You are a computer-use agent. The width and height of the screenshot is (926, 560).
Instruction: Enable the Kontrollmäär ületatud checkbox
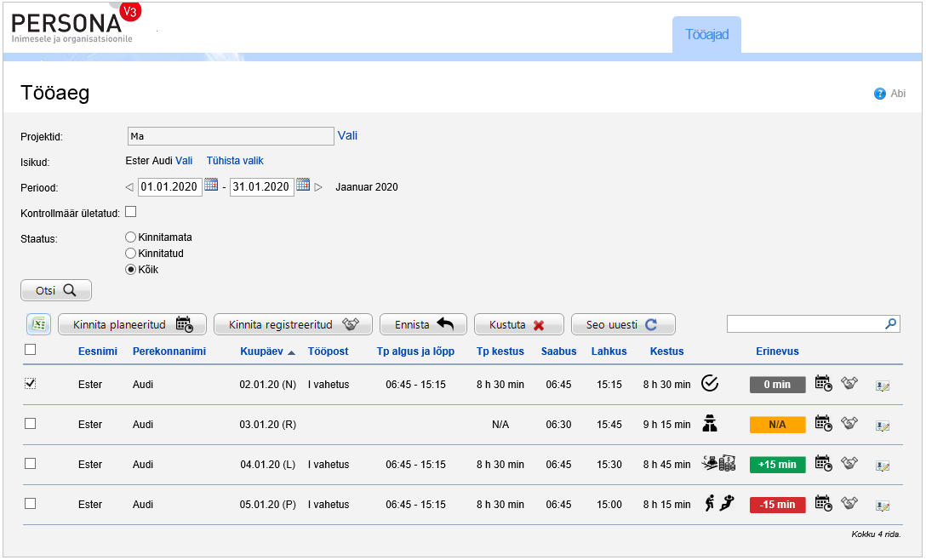(131, 212)
